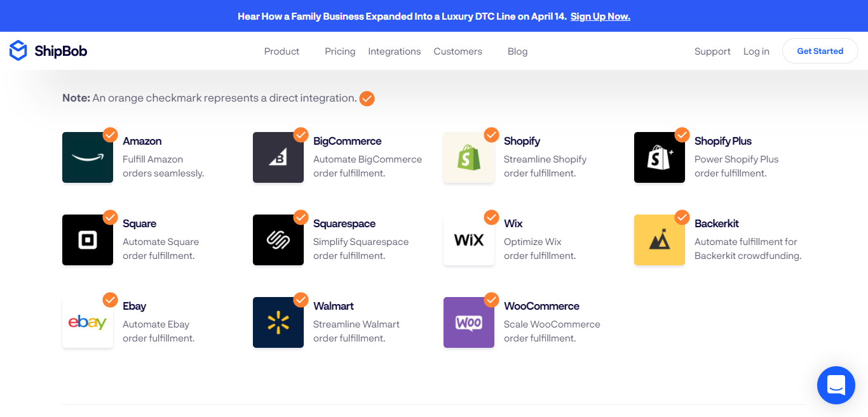Select the purple WooCommerce logo icon

[x=469, y=322]
